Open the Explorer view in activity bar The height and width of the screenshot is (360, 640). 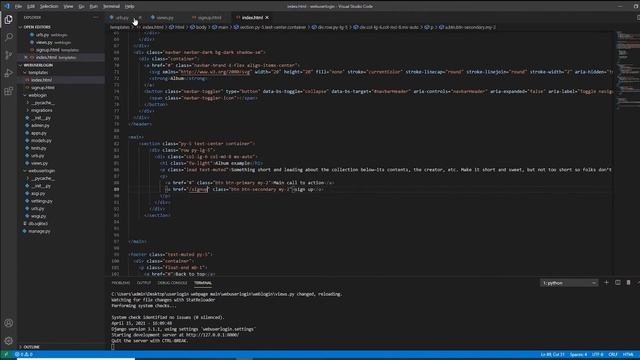(x=9, y=20)
